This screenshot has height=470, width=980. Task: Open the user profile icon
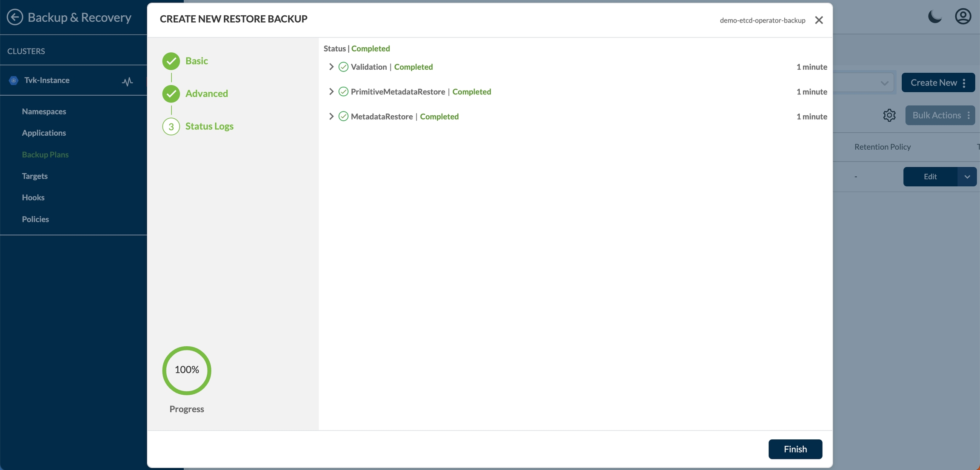point(963,17)
